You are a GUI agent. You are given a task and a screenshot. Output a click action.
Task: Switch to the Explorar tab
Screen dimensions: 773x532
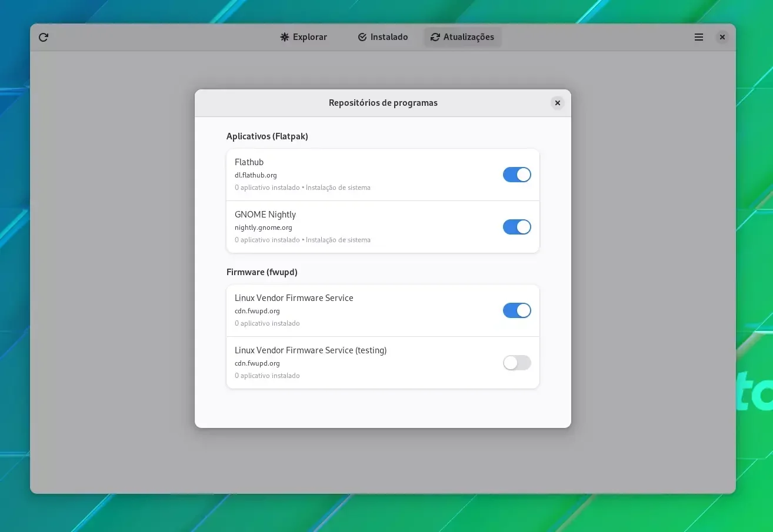point(304,37)
